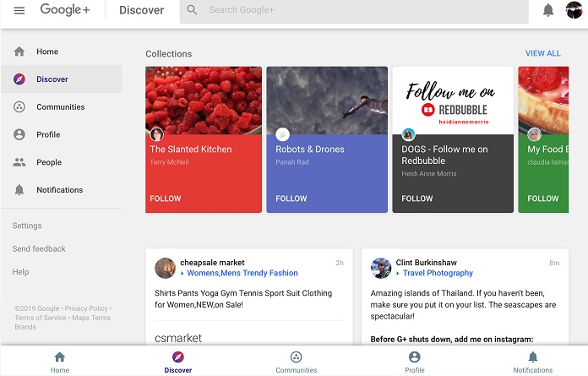Click Panah Rad's avatar on Robots & Drones card
The height and width of the screenshot is (376, 588).
pyautogui.click(x=283, y=134)
